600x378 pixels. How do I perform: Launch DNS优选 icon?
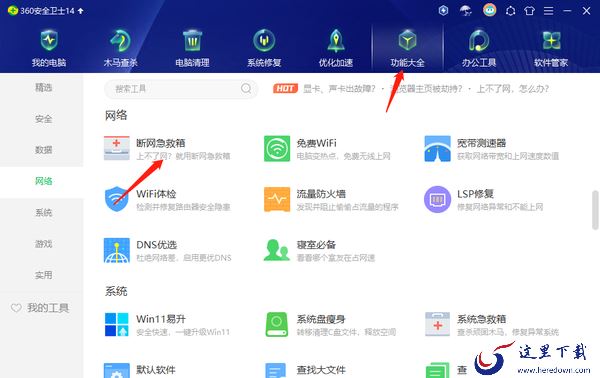tap(117, 250)
